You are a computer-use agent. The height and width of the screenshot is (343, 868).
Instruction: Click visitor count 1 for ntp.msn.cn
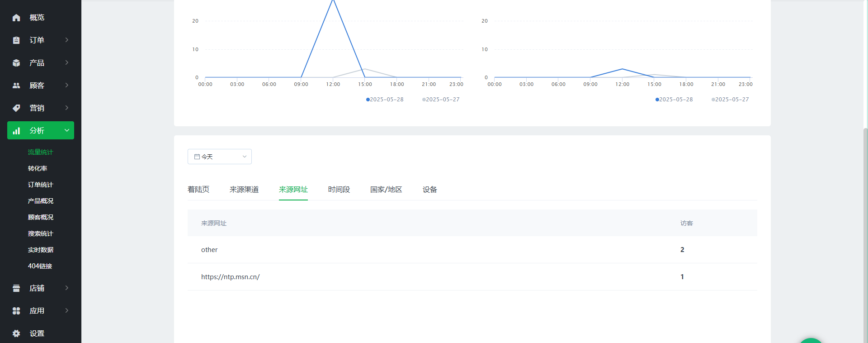click(x=682, y=277)
